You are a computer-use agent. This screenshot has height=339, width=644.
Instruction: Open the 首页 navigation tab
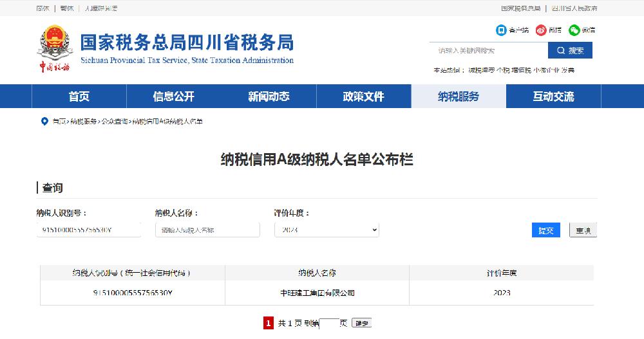[79, 96]
